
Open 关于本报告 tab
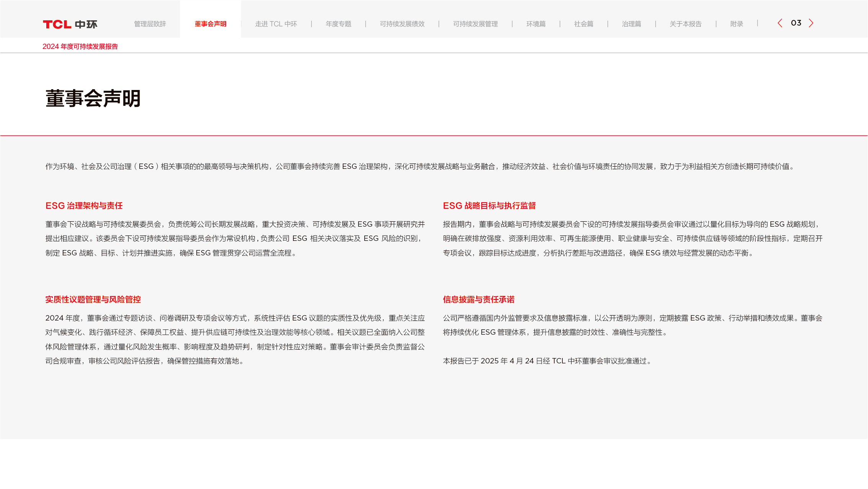point(686,24)
